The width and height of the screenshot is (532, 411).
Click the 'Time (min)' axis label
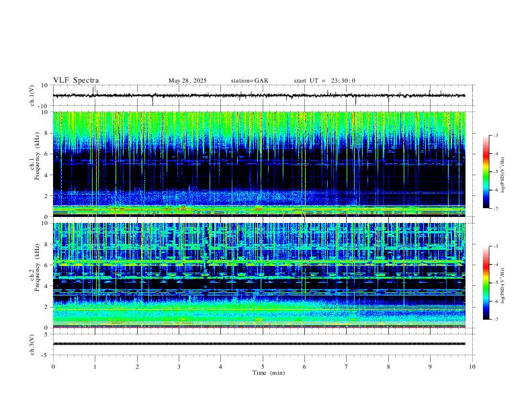269,373
